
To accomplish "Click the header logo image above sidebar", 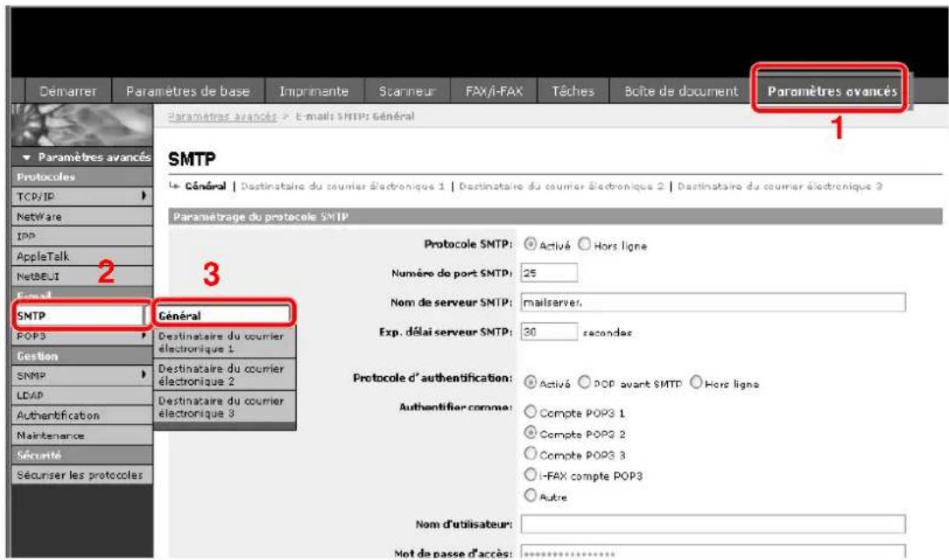I will point(82,125).
